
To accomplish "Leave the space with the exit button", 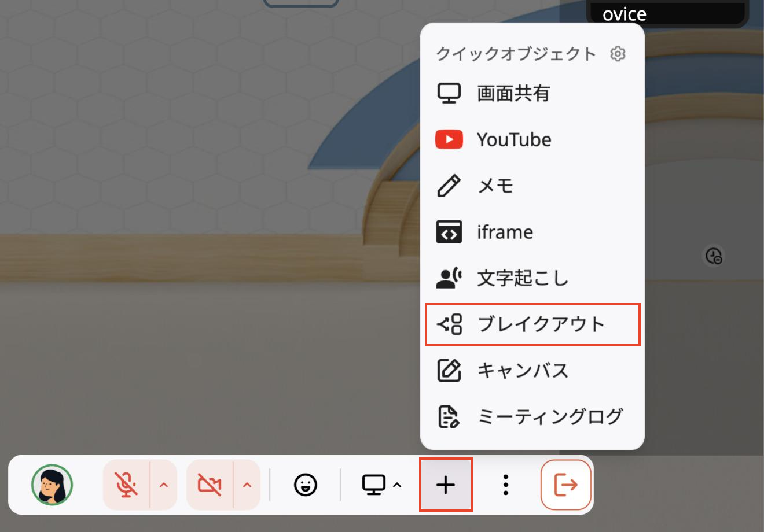I will [566, 485].
